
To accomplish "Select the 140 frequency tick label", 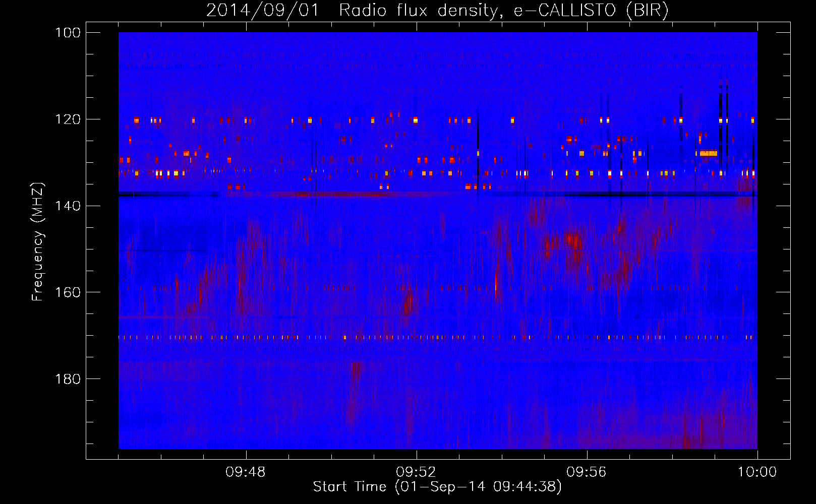I will (68, 206).
